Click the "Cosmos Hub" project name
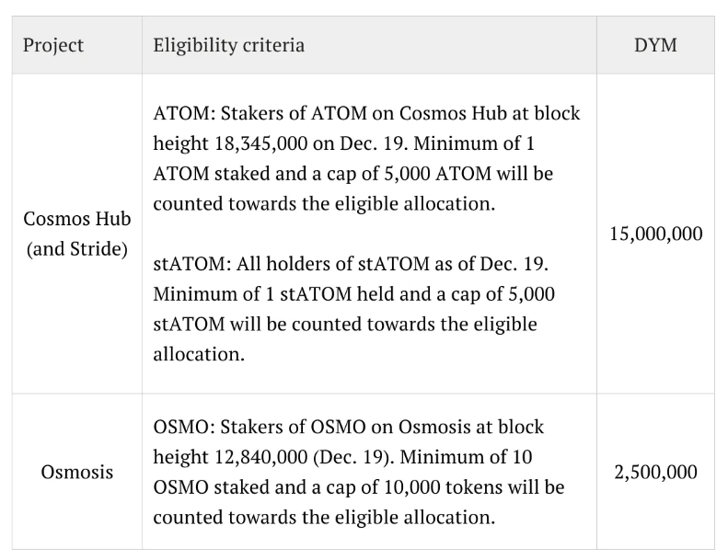Viewport: 728px width, 560px height. (x=77, y=220)
